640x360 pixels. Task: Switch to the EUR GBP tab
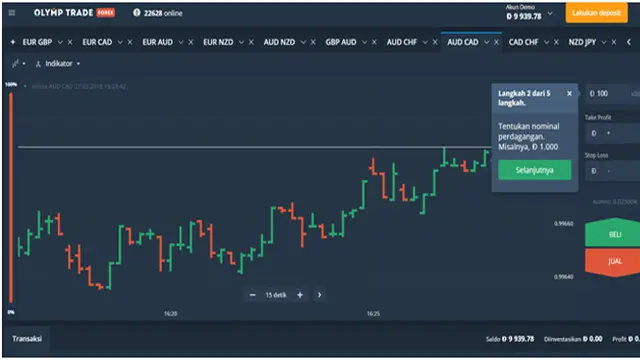[x=37, y=42]
